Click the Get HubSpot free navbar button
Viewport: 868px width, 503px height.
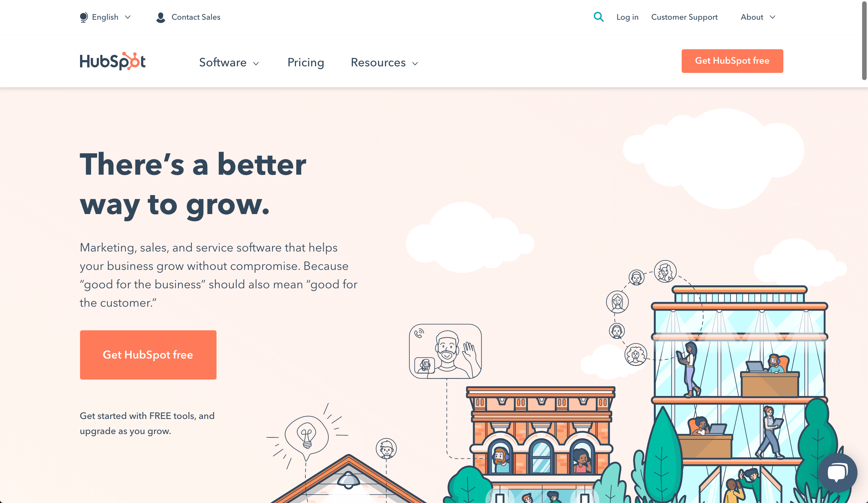(x=732, y=61)
